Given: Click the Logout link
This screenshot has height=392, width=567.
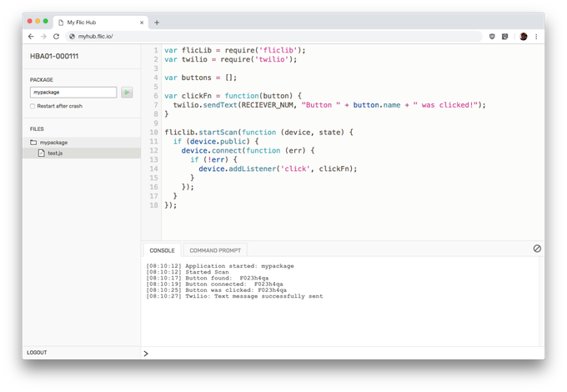Looking at the screenshot, I should pos(37,353).
